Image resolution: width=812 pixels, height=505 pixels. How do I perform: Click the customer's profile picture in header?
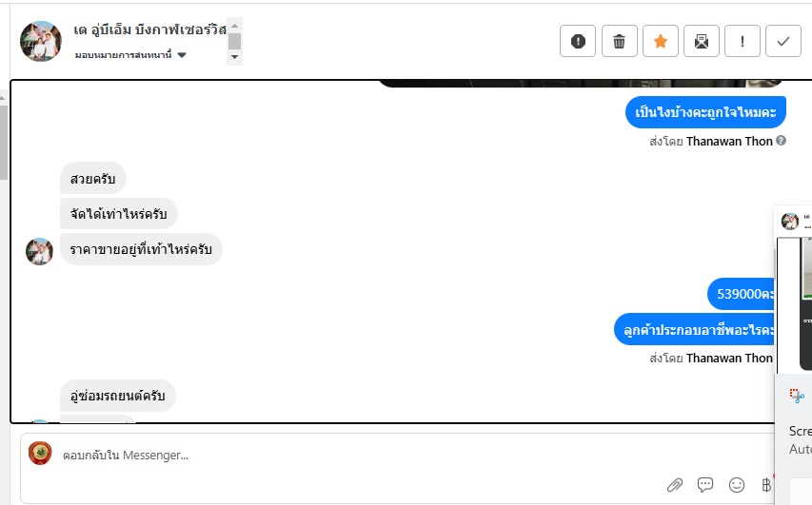click(x=41, y=41)
